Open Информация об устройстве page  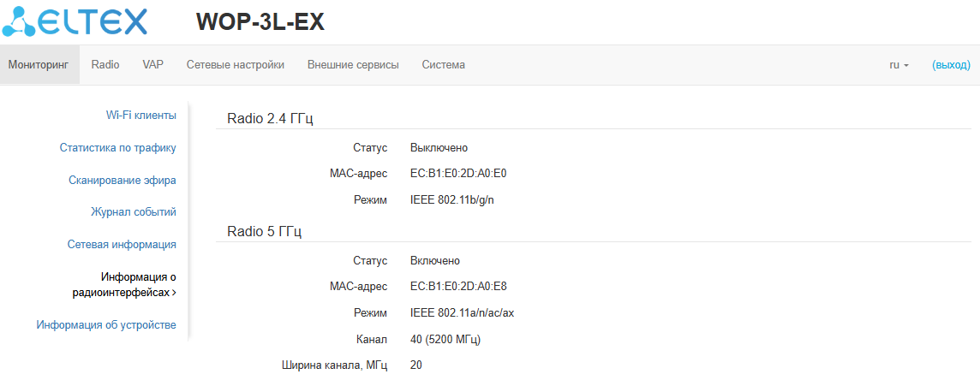106,324
